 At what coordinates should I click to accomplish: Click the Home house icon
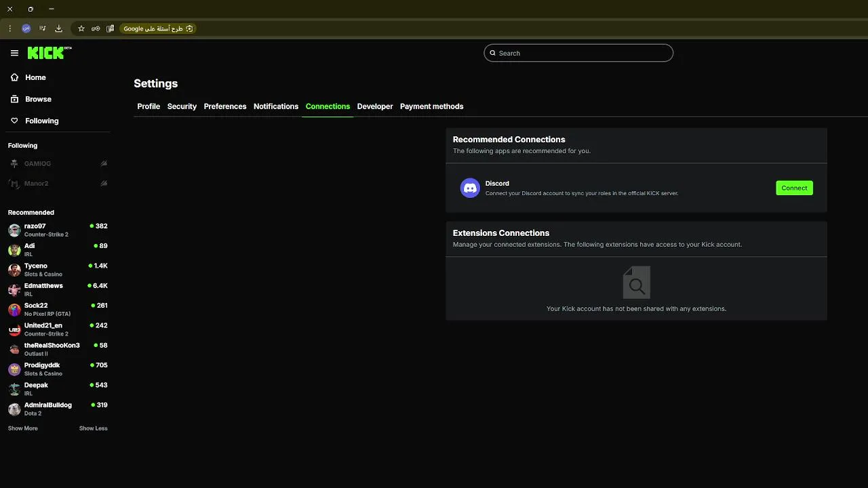coord(14,77)
